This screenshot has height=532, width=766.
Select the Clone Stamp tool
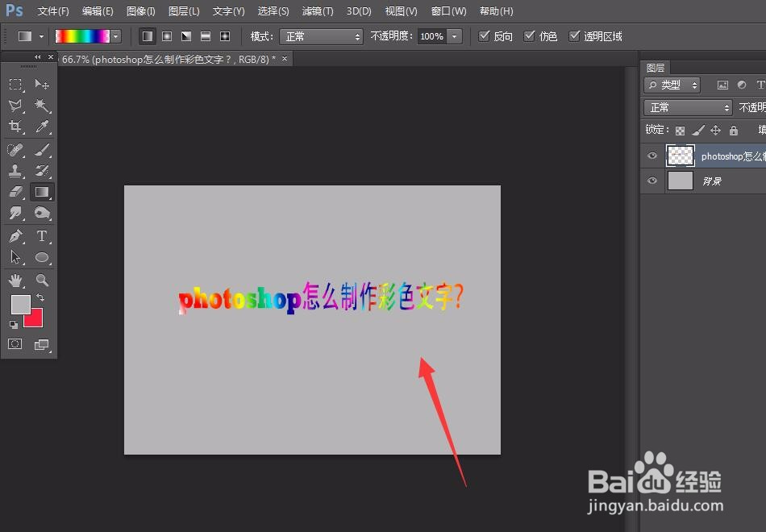tap(15, 171)
